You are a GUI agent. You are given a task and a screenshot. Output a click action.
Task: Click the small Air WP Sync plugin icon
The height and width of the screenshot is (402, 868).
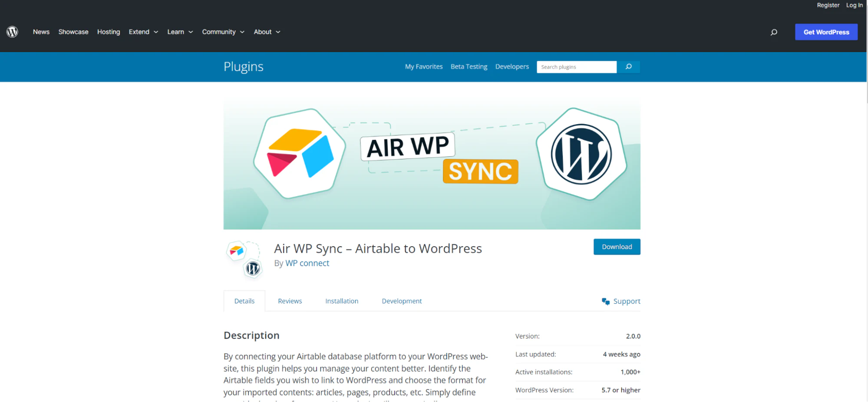coord(244,260)
